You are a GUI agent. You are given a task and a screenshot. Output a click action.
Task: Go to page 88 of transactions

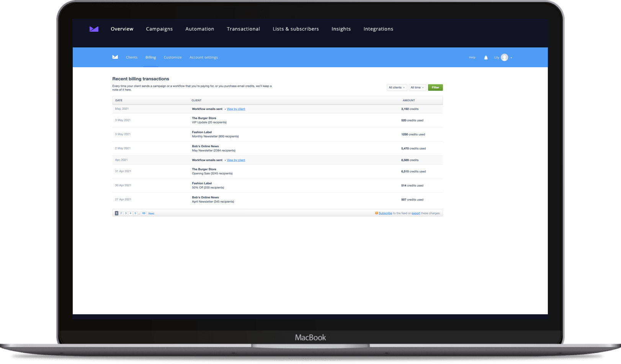144,213
